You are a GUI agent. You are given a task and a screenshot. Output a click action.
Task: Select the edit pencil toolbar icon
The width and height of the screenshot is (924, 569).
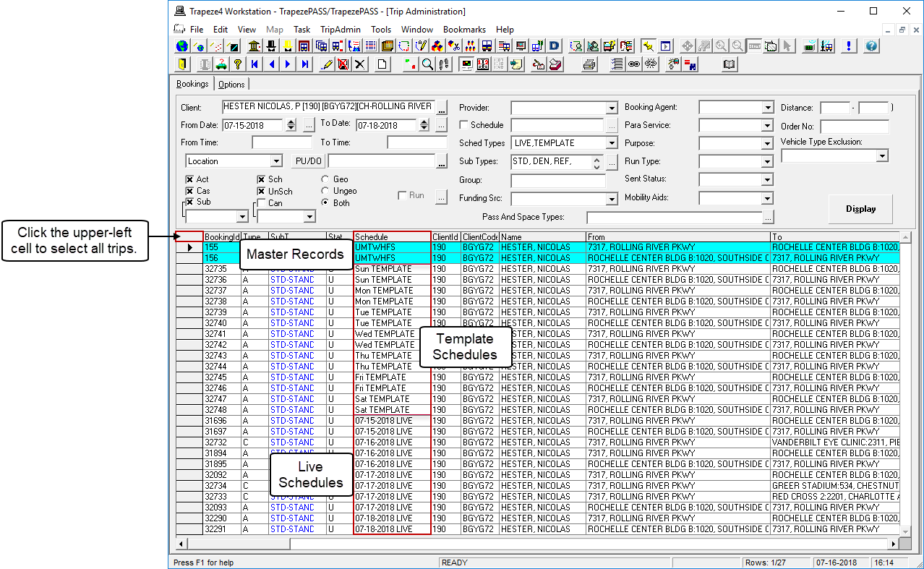click(327, 64)
